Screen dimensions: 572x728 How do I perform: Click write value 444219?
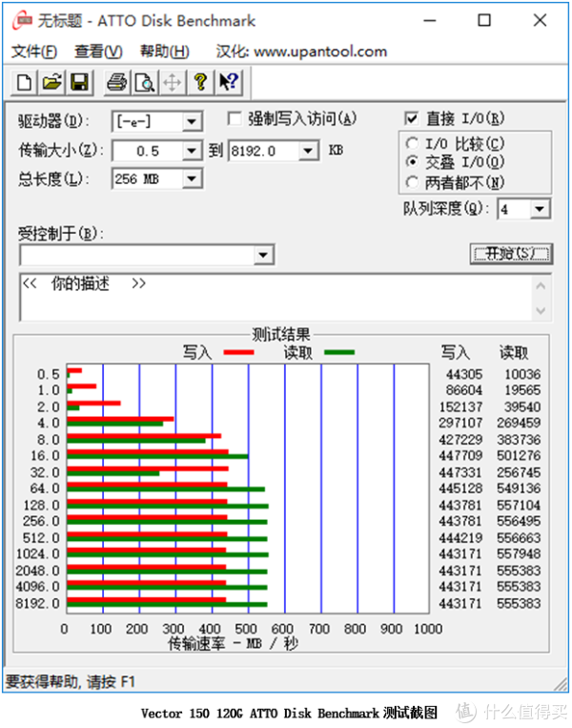click(460, 538)
